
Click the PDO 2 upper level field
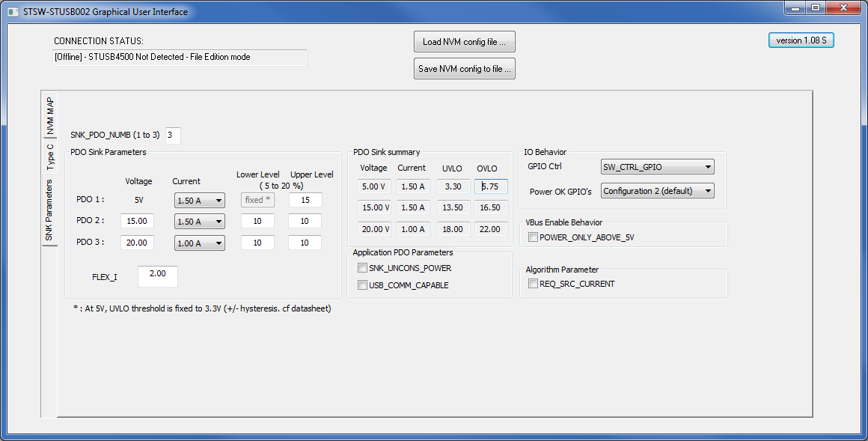coord(305,221)
